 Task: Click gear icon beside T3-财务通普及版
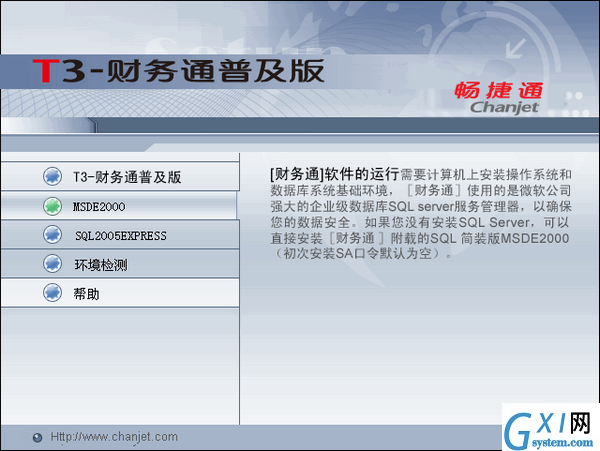52,176
